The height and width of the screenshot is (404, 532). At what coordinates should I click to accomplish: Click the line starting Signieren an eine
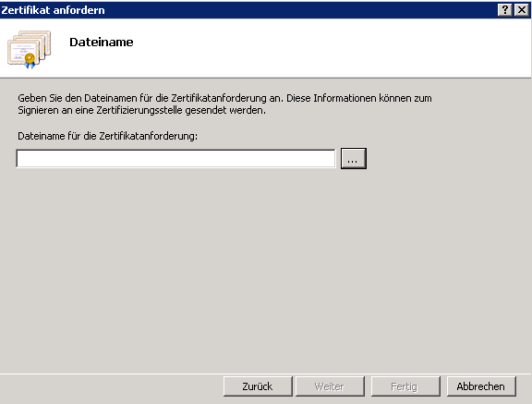(142, 110)
